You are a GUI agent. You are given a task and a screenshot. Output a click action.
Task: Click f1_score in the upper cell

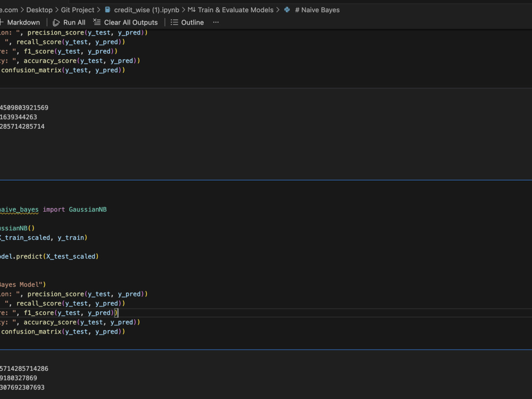tap(39, 51)
